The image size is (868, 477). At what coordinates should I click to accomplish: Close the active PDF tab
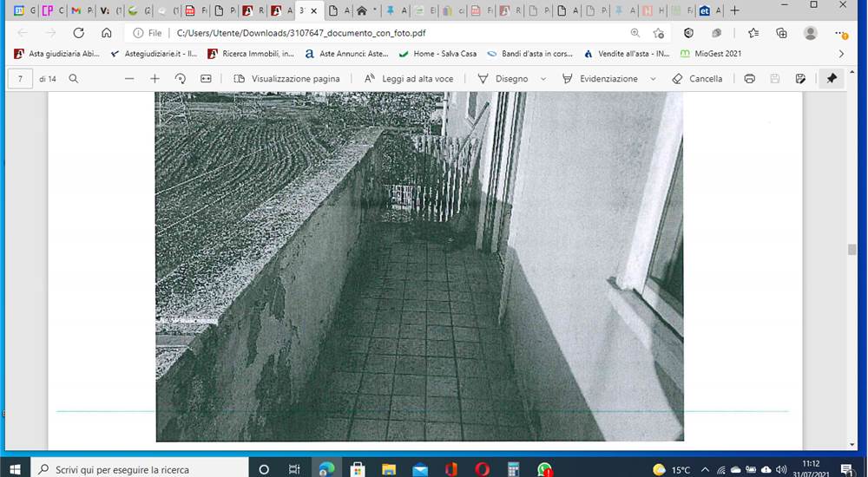pos(314,10)
